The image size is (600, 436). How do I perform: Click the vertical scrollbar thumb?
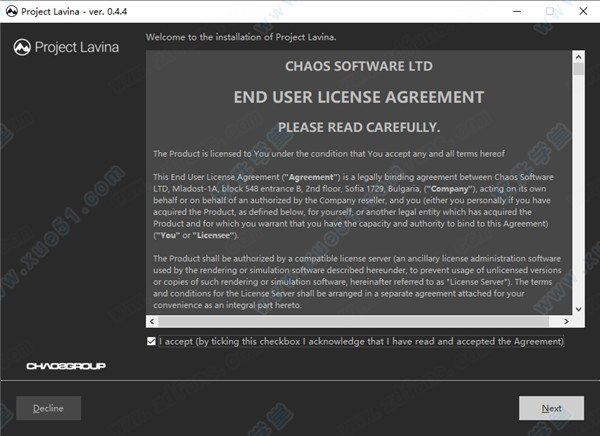tap(579, 69)
